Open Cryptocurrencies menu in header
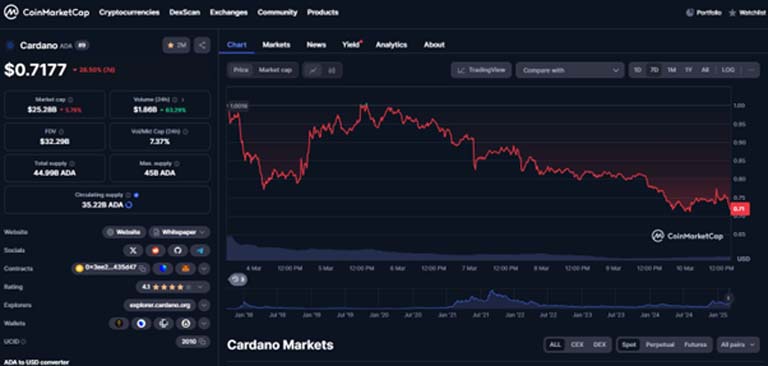The height and width of the screenshot is (366, 768). point(129,13)
